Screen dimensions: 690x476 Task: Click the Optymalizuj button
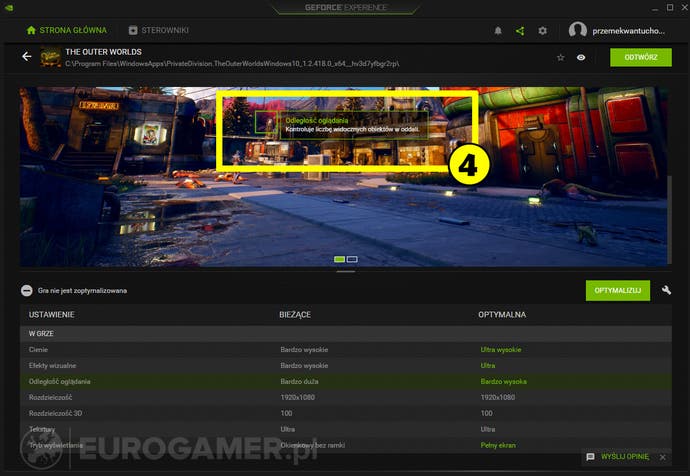click(x=617, y=290)
